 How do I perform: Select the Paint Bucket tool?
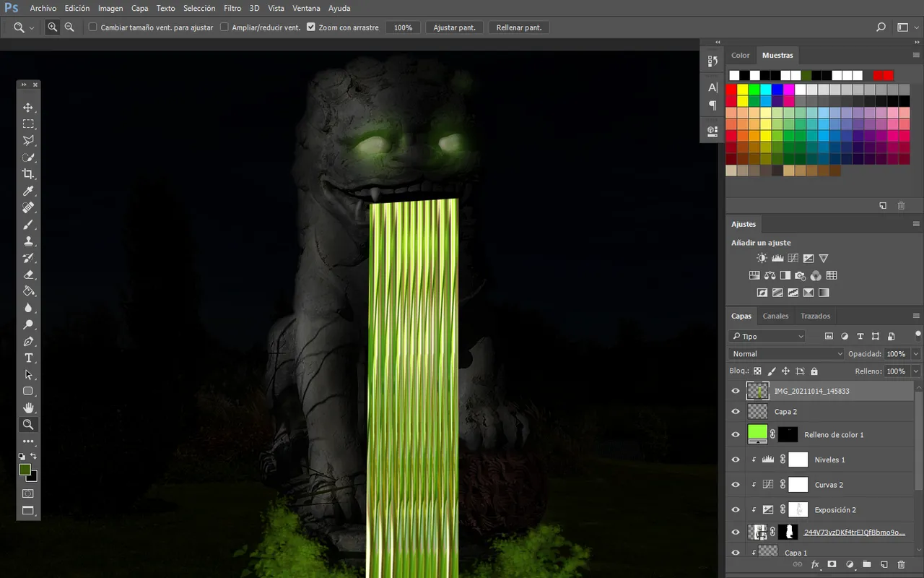point(28,291)
